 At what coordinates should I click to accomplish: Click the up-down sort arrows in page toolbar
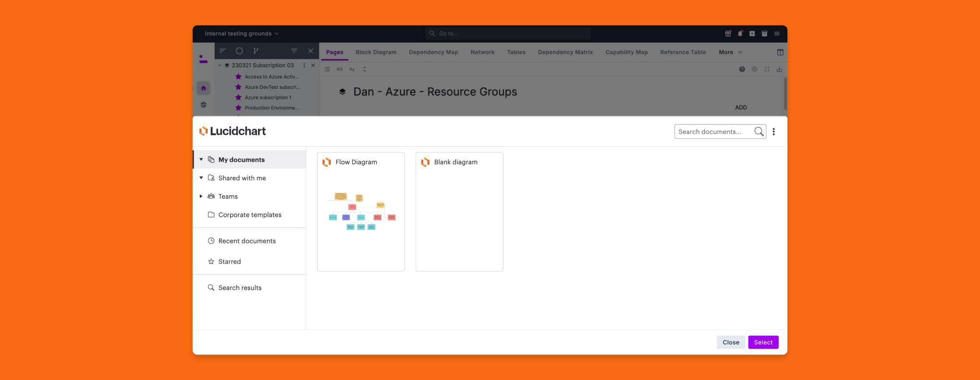365,69
